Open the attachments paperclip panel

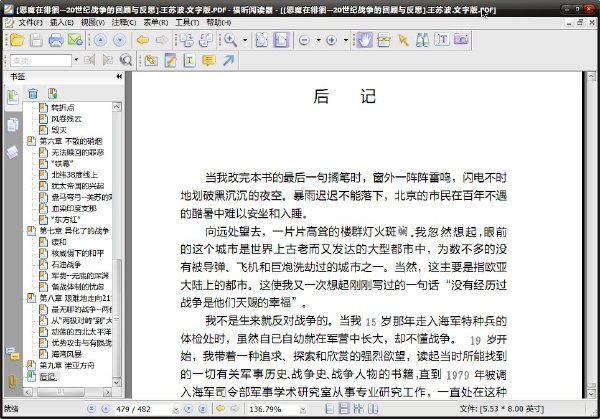12,381
